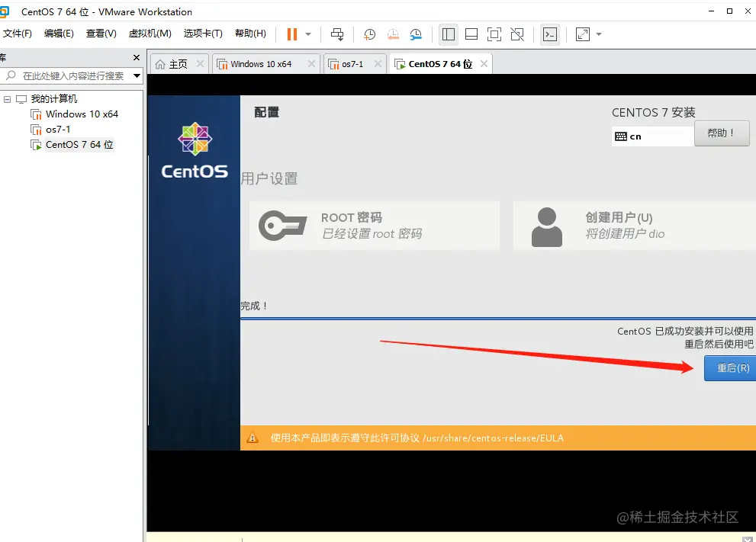Switch to the Windows 10 x64 tab

pyautogui.click(x=261, y=64)
